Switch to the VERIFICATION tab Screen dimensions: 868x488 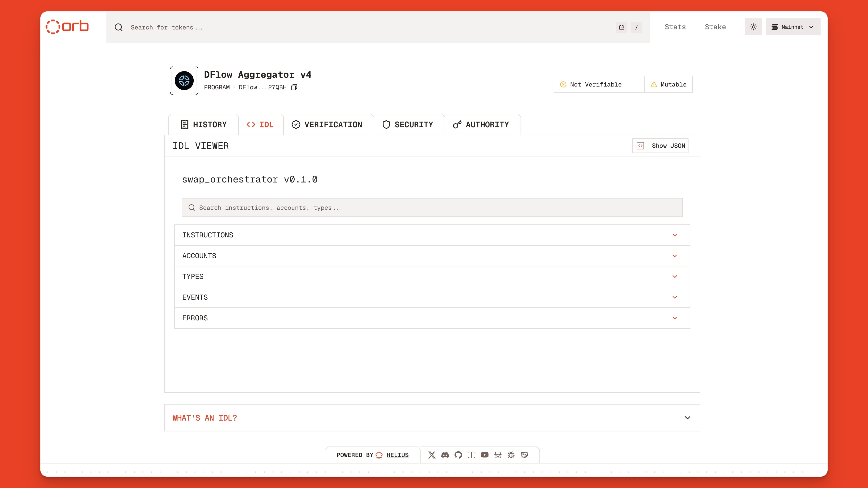(329, 124)
